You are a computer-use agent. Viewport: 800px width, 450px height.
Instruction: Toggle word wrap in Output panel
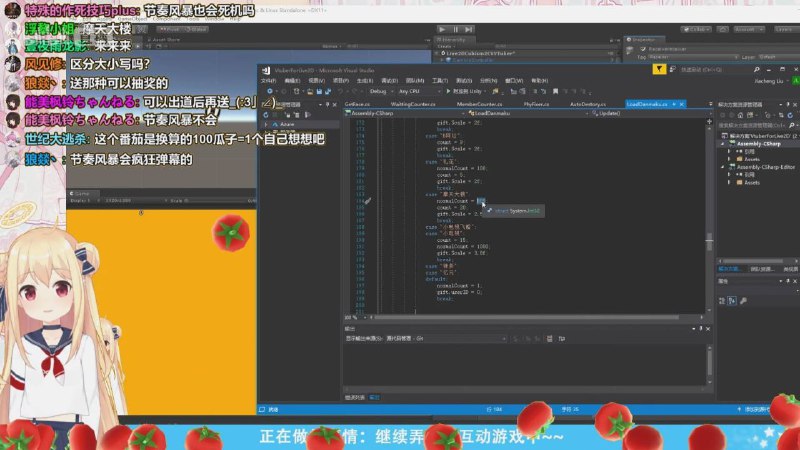coord(562,338)
